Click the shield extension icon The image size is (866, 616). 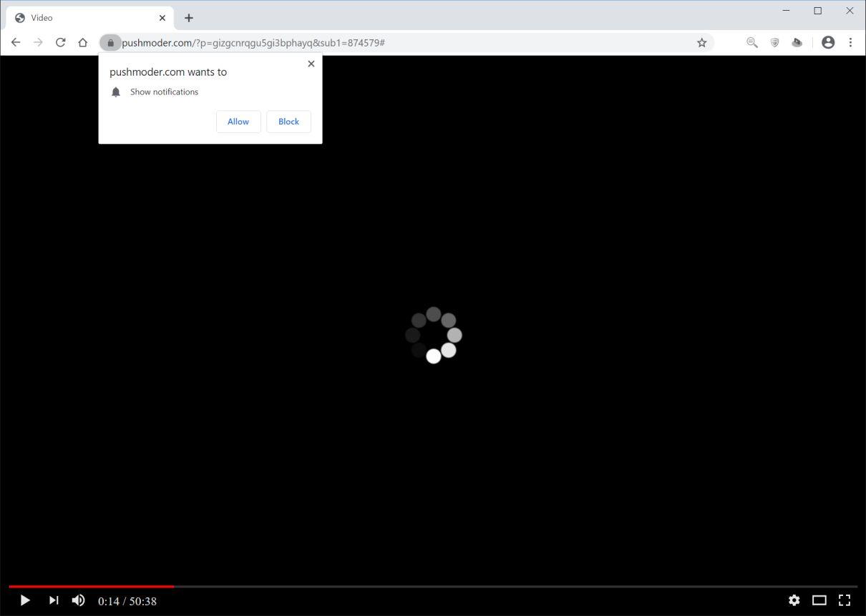point(774,42)
